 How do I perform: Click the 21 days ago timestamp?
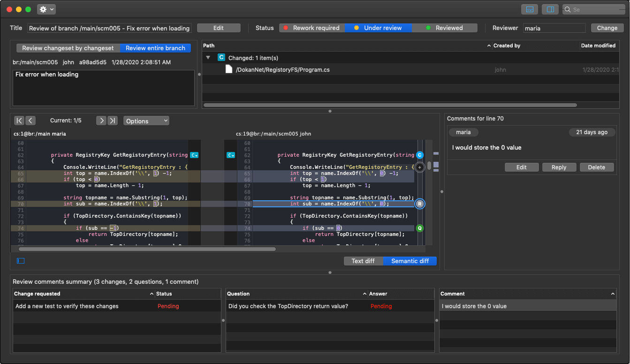tap(592, 132)
